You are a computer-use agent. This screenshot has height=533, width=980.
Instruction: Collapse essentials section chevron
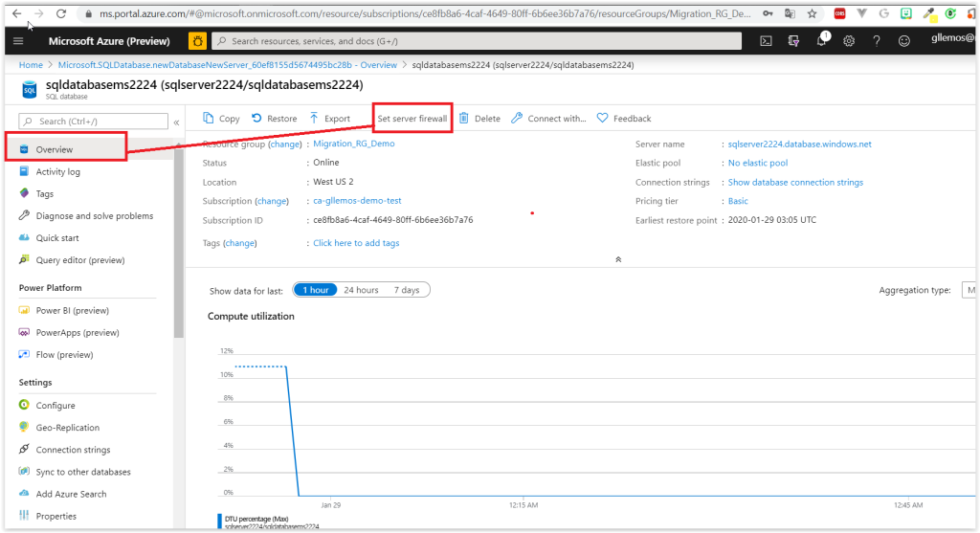pos(618,259)
